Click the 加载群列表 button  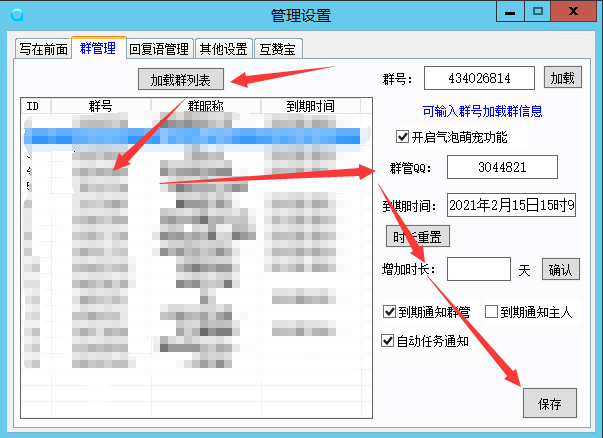point(187,79)
